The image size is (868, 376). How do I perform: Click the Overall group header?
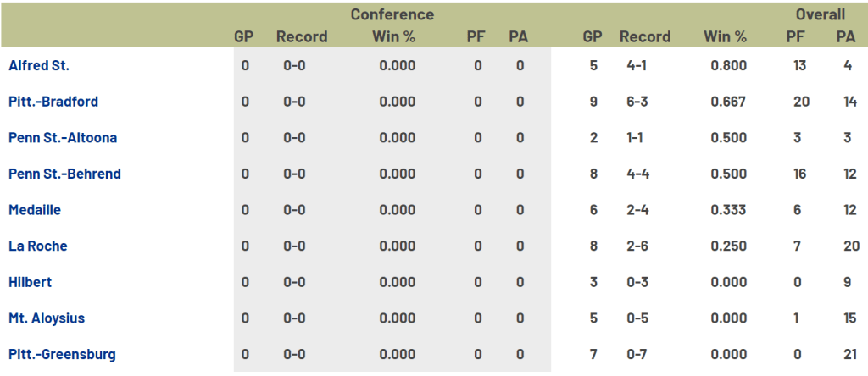820,14
